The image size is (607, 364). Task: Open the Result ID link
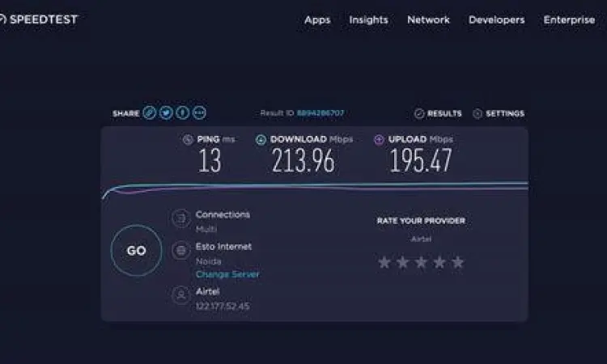pyautogui.click(x=320, y=113)
